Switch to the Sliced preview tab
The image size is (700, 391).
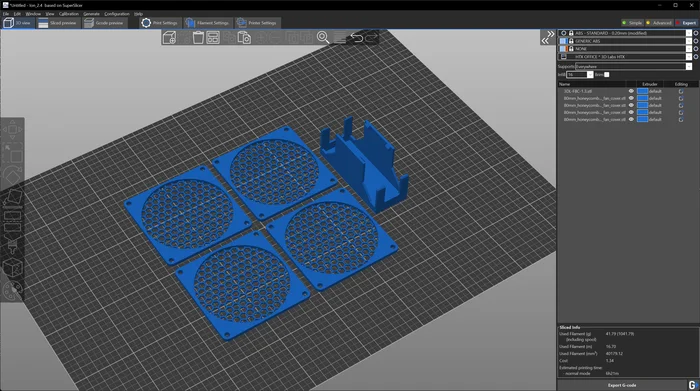point(57,23)
